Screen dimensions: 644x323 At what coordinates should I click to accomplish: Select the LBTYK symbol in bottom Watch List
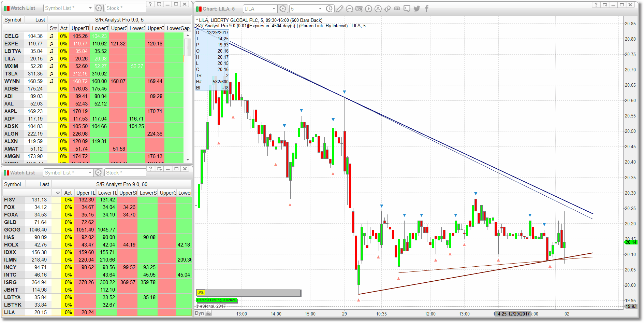click(x=13, y=305)
